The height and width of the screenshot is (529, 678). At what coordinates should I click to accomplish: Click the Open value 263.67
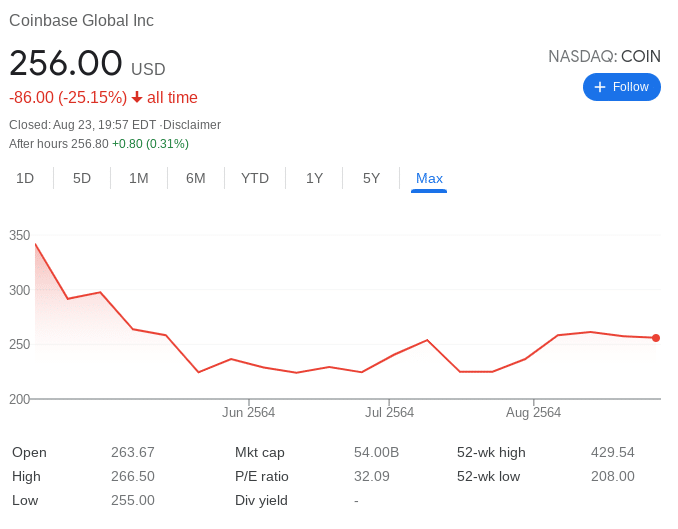[133, 452]
